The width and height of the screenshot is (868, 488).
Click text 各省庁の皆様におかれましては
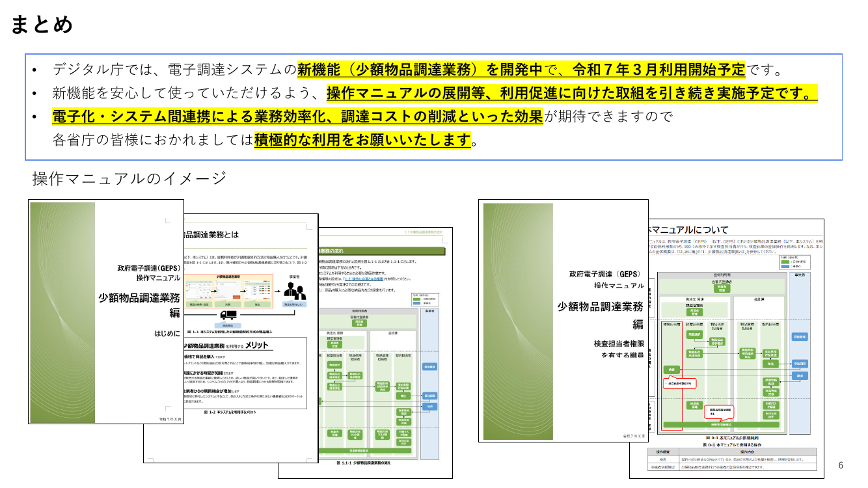[153, 139]
